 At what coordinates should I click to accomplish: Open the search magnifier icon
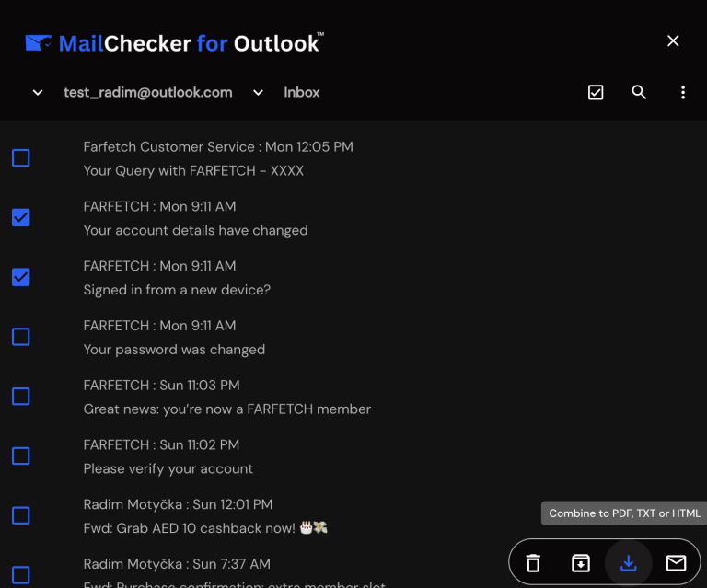pyautogui.click(x=639, y=92)
